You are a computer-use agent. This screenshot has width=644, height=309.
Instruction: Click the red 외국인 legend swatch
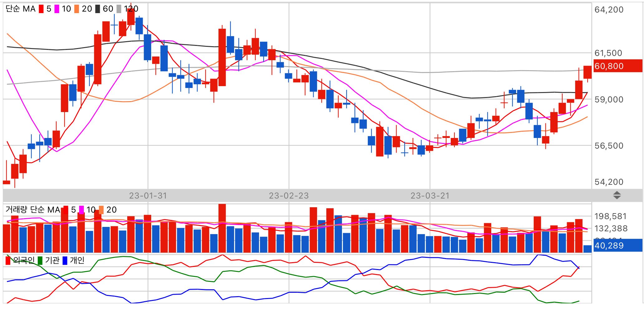point(8,260)
